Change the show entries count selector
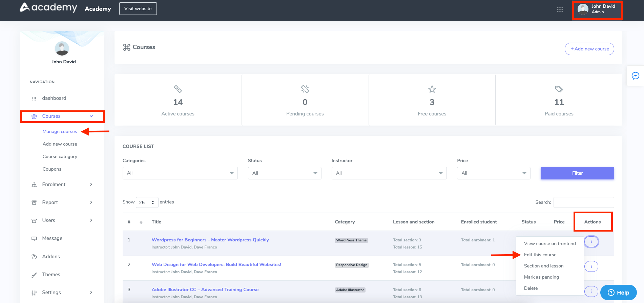 (x=147, y=202)
